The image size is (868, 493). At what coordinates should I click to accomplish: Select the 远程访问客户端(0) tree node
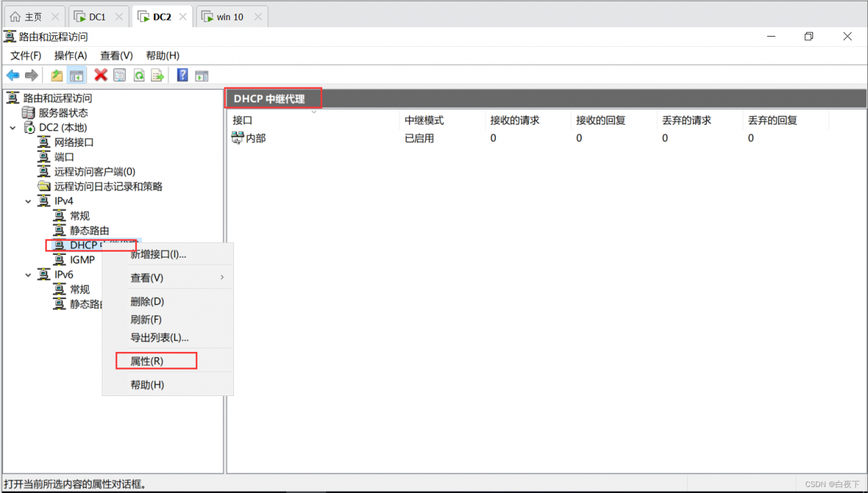(95, 172)
